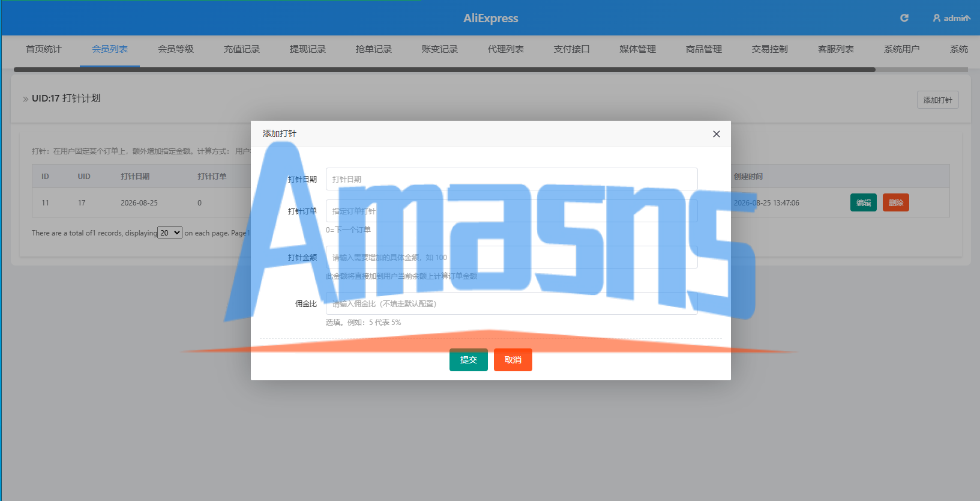Open the records-per-page dropdown showing 20
Screen dimensions: 980x501
pos(170,232)
